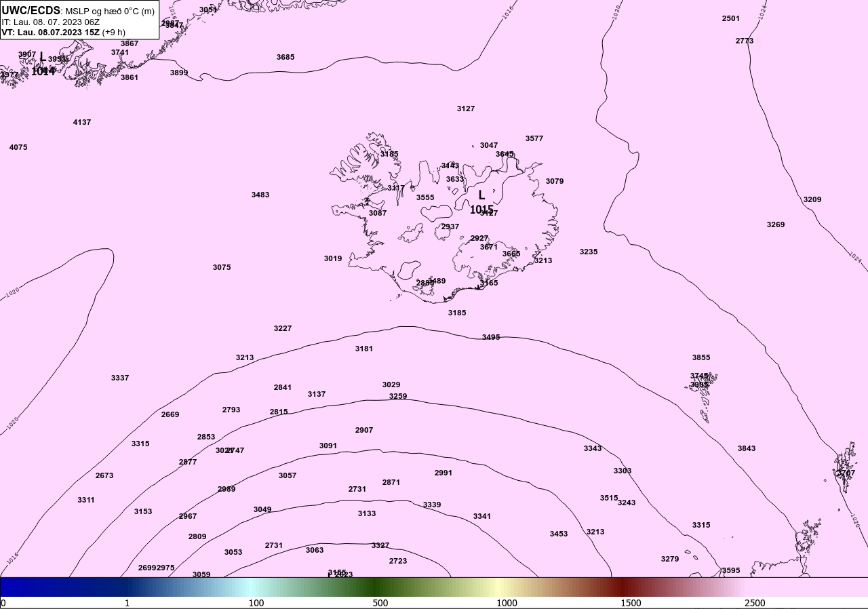Screen dimensions: 868x609
Task: Click the 3337 height value
Action: click(x=120, y=378)
